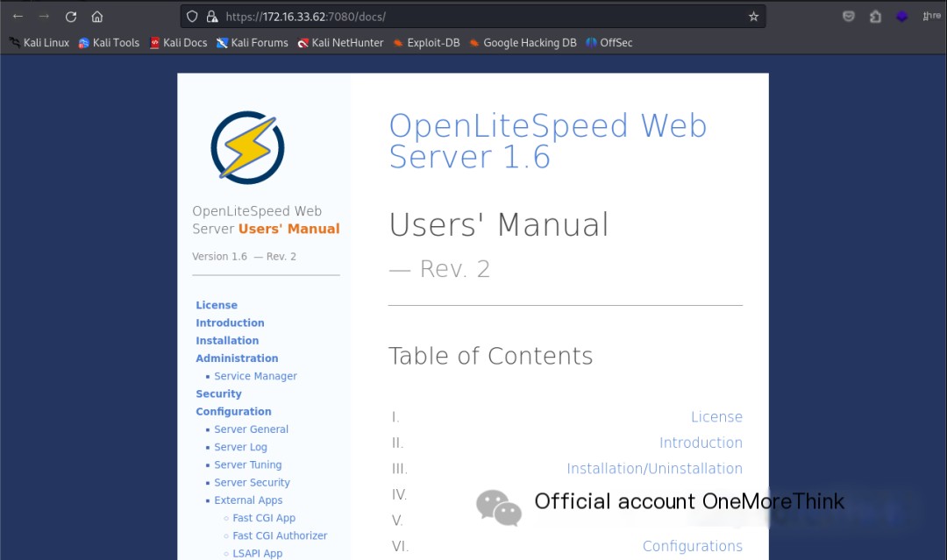
Task: Open Introduction in sidebar navigation
Action: pyautogui.click(x=230, y=323)
